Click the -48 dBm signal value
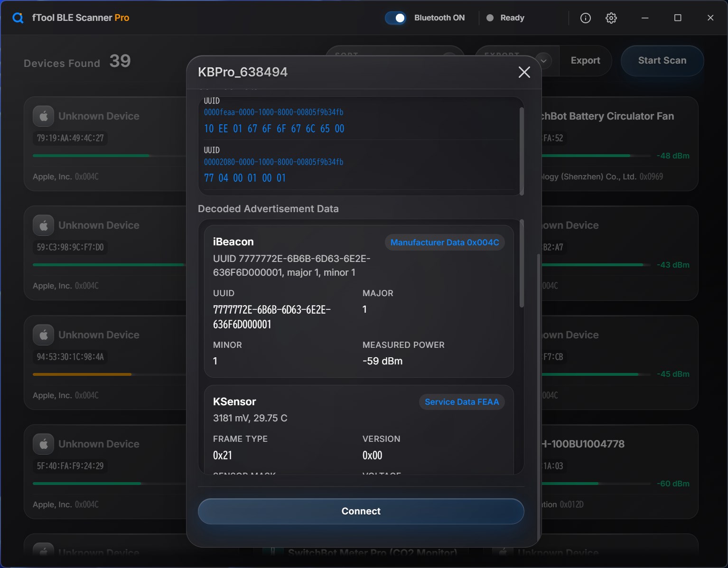 point(673,156)
